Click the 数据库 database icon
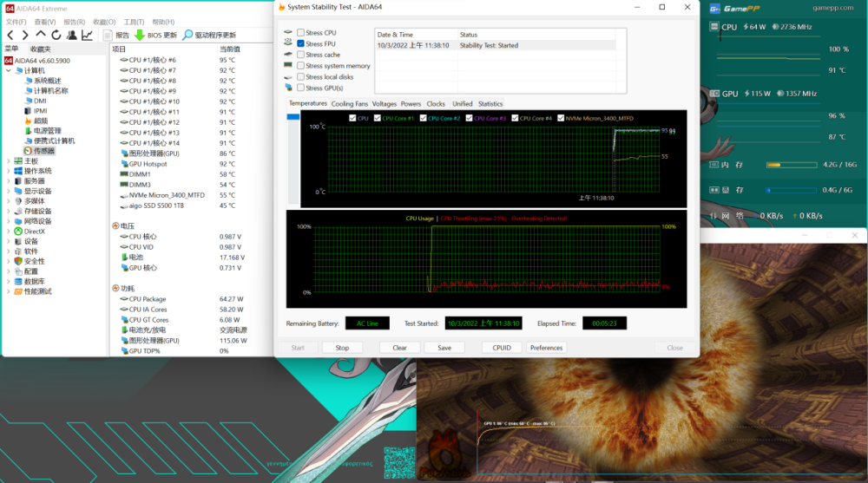This screenshot has width=868, height=483. click(x=18, y=281)
